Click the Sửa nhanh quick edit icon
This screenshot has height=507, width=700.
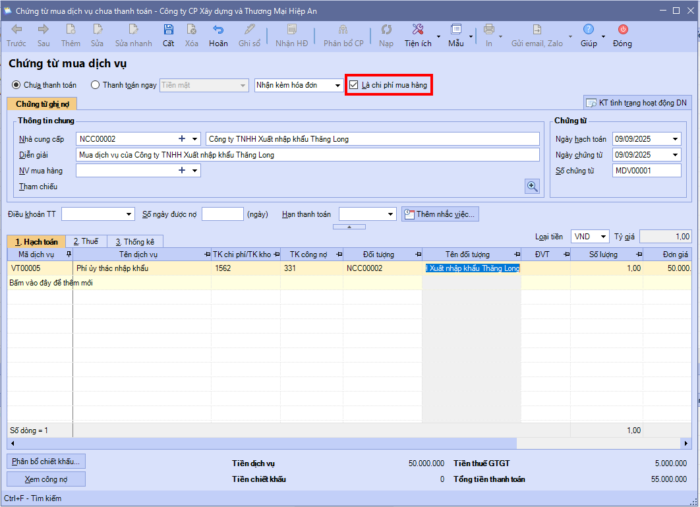(133, 29)
